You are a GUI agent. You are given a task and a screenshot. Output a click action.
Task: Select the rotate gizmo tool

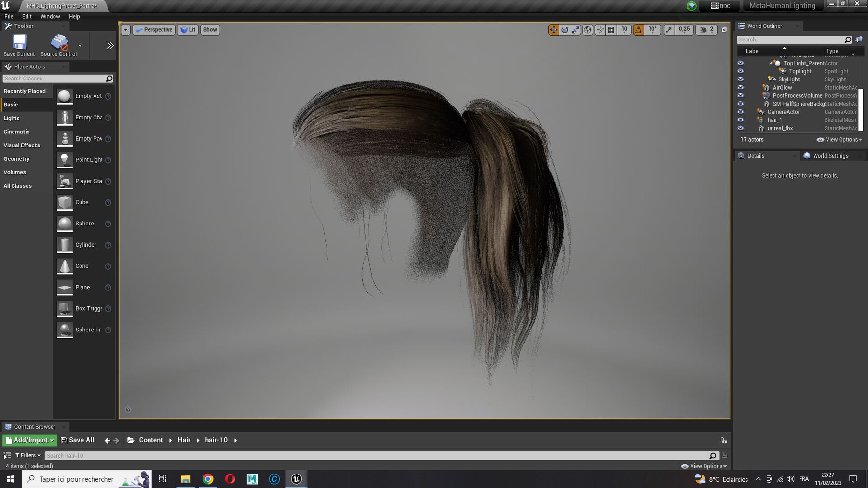[565, 30]
